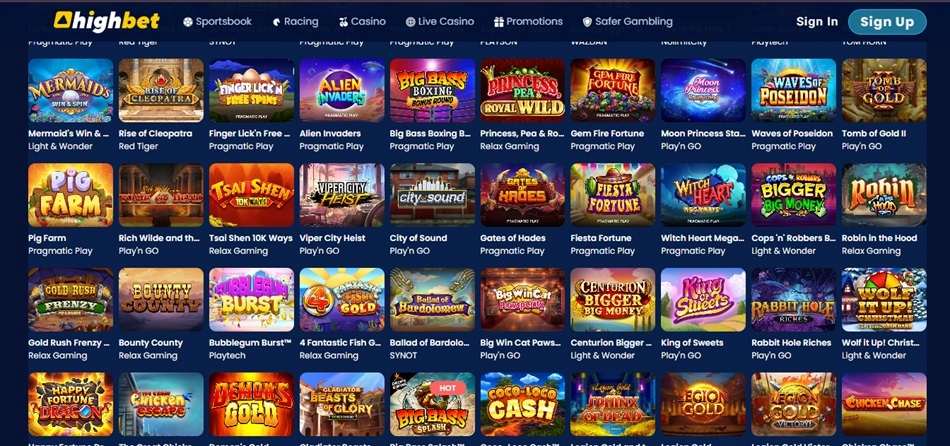Open the Promotions page
This screenshot has height=446, width=950.
[528, 21]
